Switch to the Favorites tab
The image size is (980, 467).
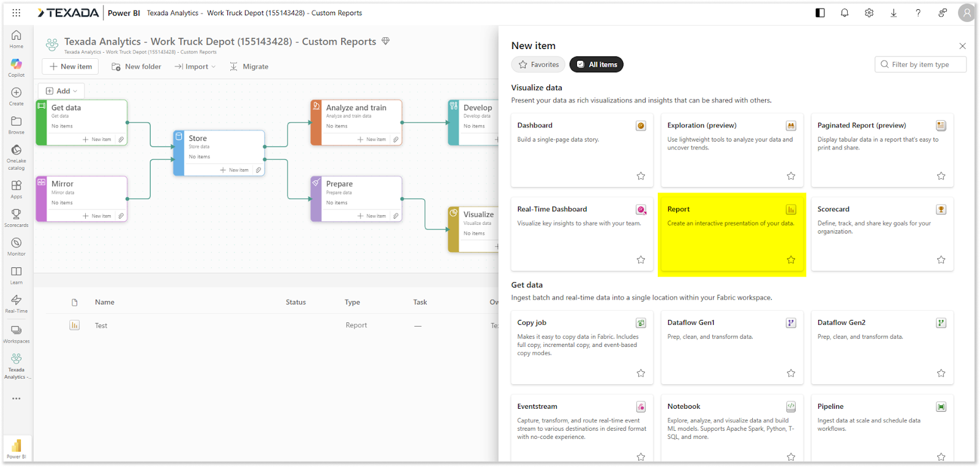[x=538, y=64]
